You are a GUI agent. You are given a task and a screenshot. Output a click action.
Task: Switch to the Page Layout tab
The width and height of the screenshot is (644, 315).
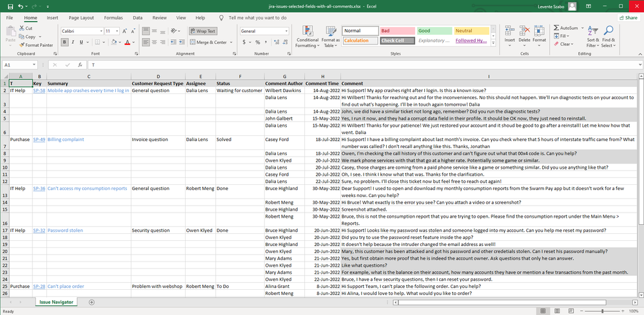tap(81, 18)
